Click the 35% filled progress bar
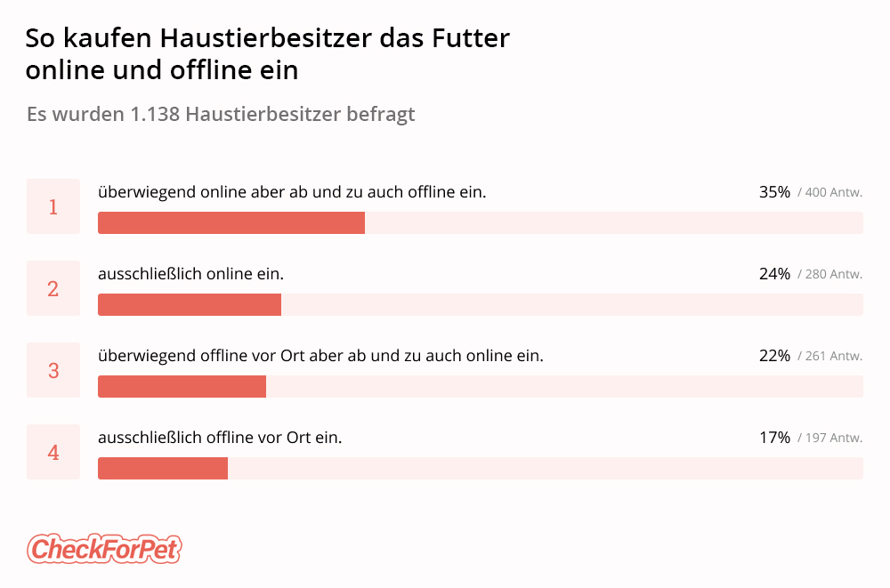Viewport: 890px width, 588px height. [x=231, y=223]
